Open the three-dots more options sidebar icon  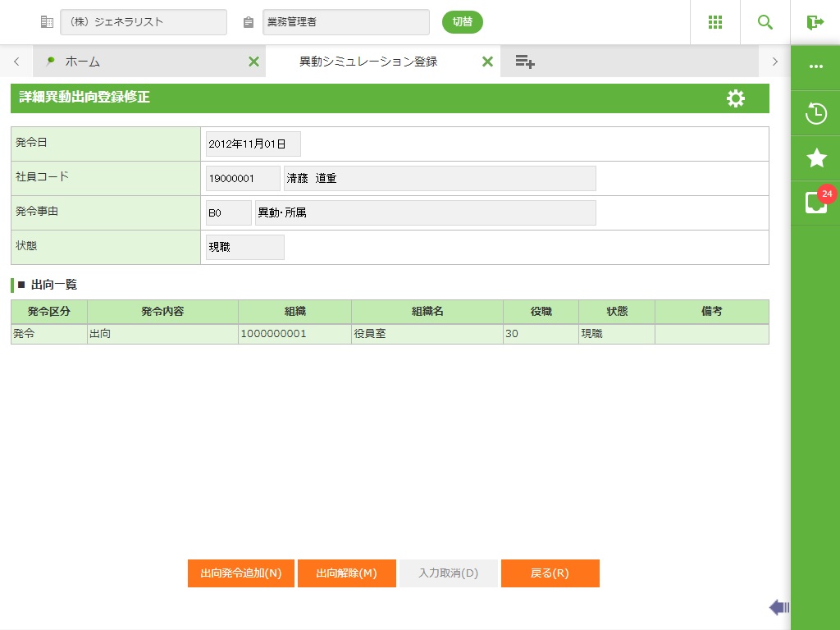815,66
